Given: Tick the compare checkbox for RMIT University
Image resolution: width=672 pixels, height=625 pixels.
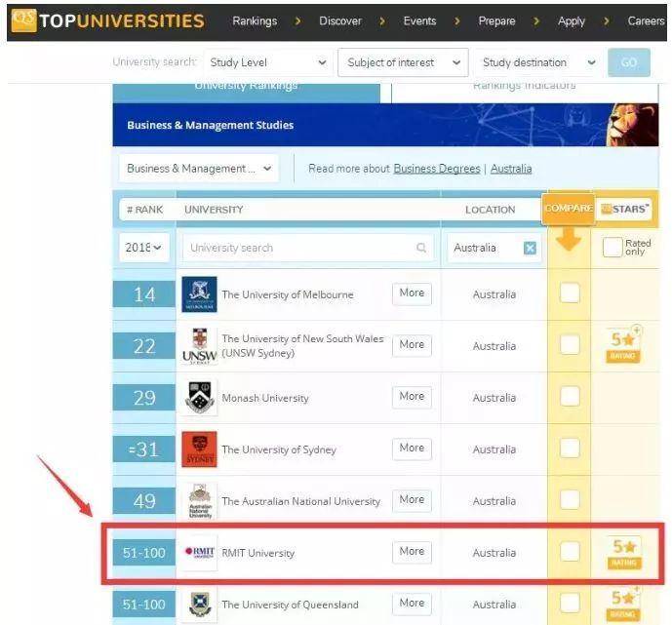Looking at the screenshot, I should [x=570, y=552].
